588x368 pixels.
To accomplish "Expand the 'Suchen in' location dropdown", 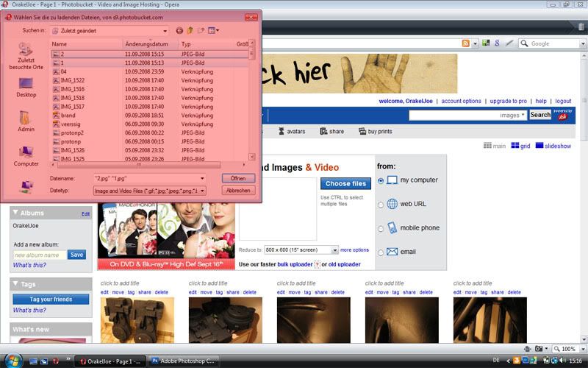I will pyautogui.click(x=165, y=31).
